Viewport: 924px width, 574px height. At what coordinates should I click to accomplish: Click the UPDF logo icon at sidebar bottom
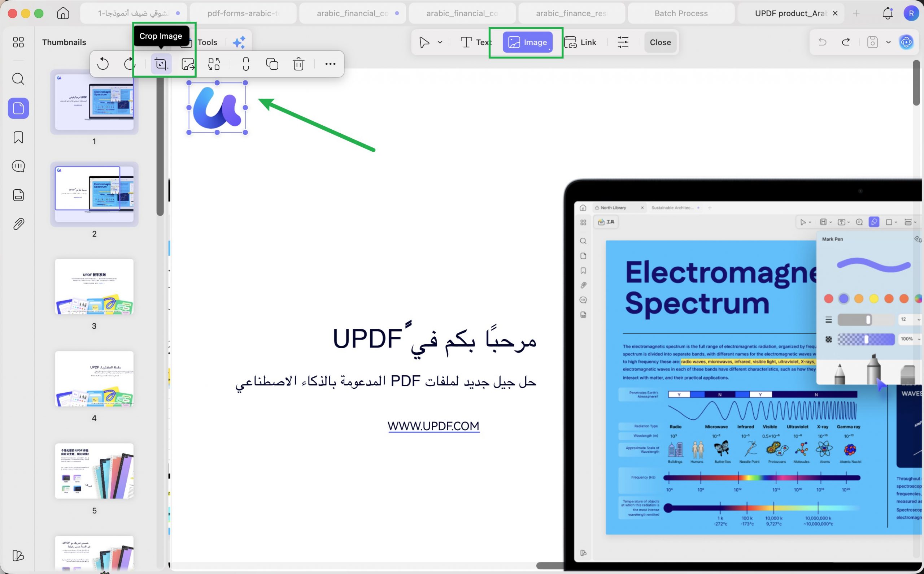[x=18, y=556]
